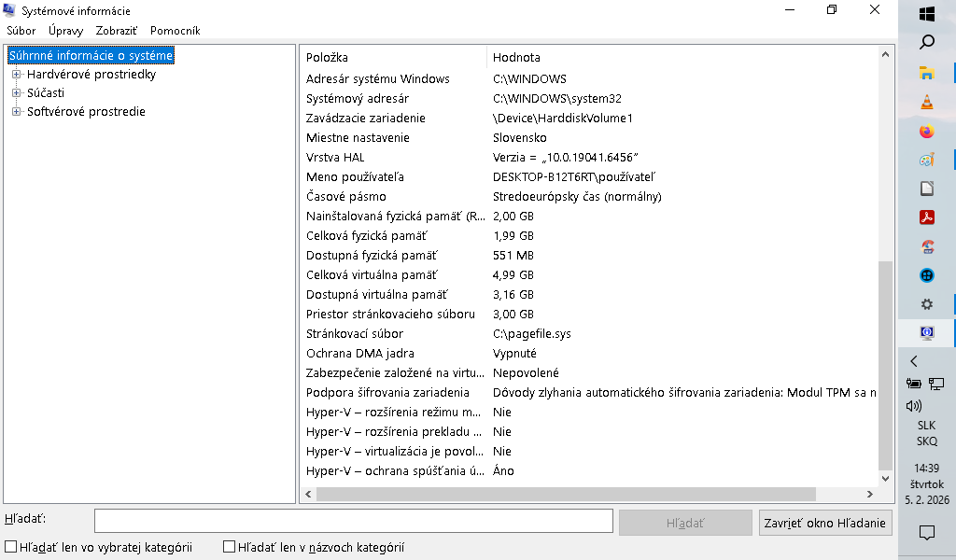Image resolution: width=956 pixels, height=560 pixels.
Task: Open Action Center notifications icon
Action: tap(927, 532)
